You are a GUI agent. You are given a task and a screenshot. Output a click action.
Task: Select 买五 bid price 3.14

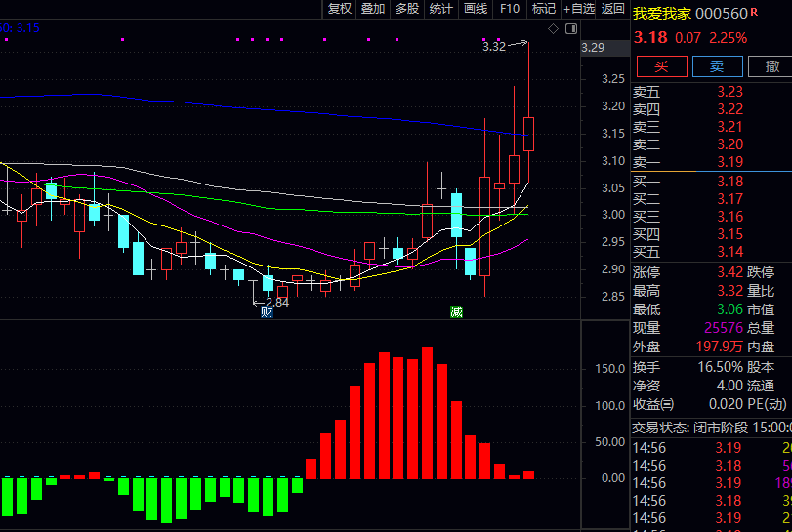coord(729,252)
